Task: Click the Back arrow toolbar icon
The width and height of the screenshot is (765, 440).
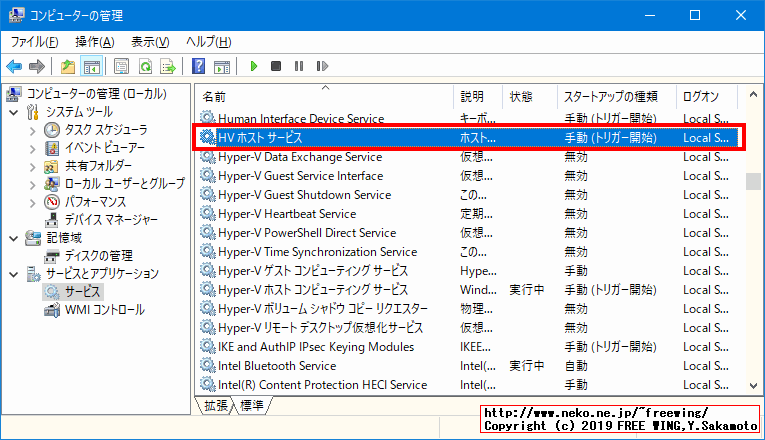Action: (14, 66)
